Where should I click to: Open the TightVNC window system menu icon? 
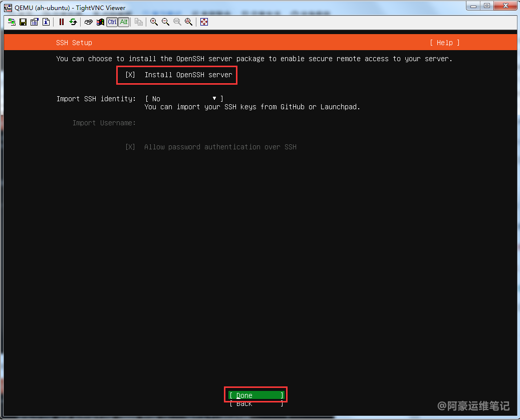tap(8, 8)
